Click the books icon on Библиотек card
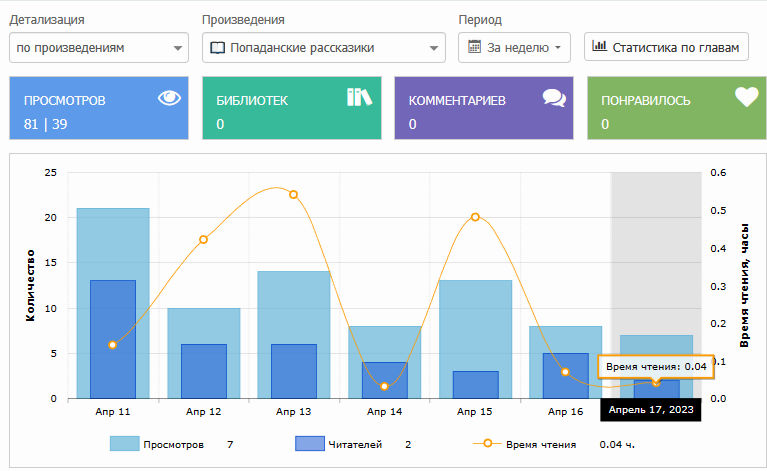 pyautogui.click(x=359, y=98)
